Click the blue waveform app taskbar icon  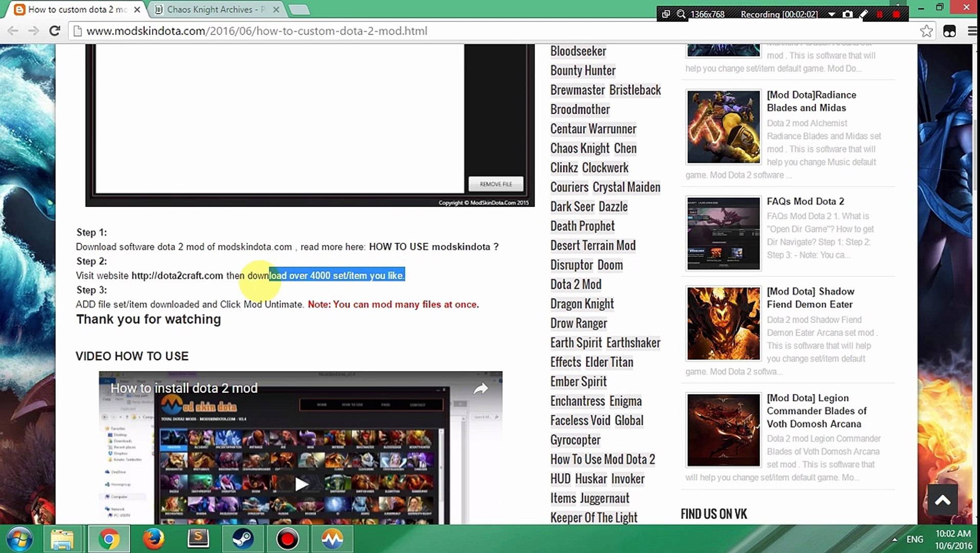pyautogui.click(x=332, y=539)
